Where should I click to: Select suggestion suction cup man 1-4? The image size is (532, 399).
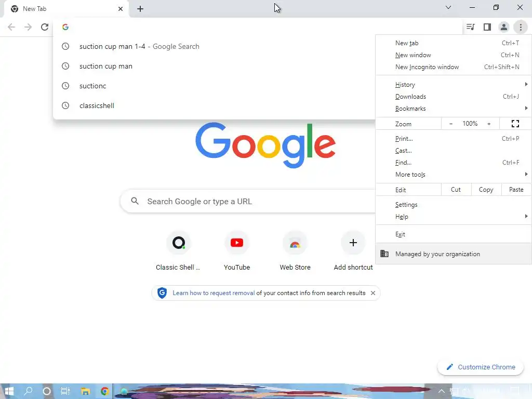coord(214,46)
